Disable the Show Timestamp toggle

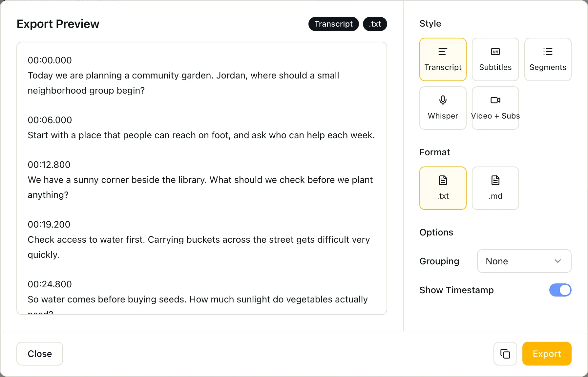560,290
